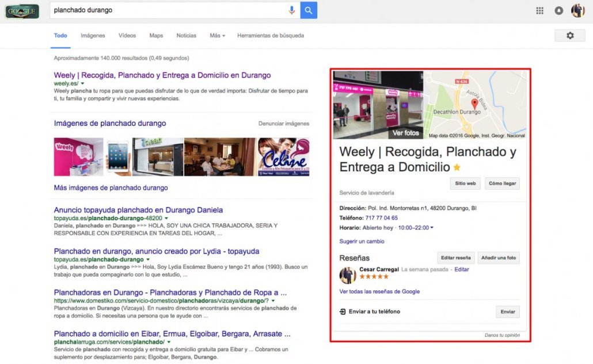593x364 pixels.
Task: Click Sugerir un cambio link
Action: [362, 242]
